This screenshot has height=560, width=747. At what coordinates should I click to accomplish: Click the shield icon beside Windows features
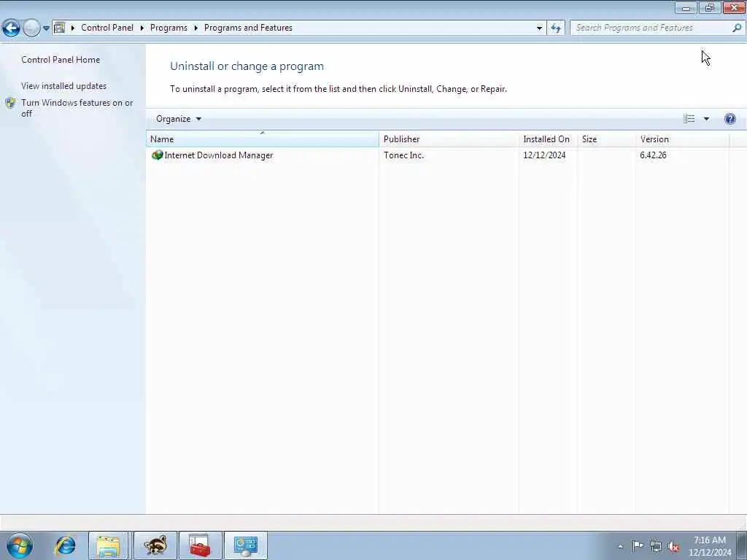(10, 103)
